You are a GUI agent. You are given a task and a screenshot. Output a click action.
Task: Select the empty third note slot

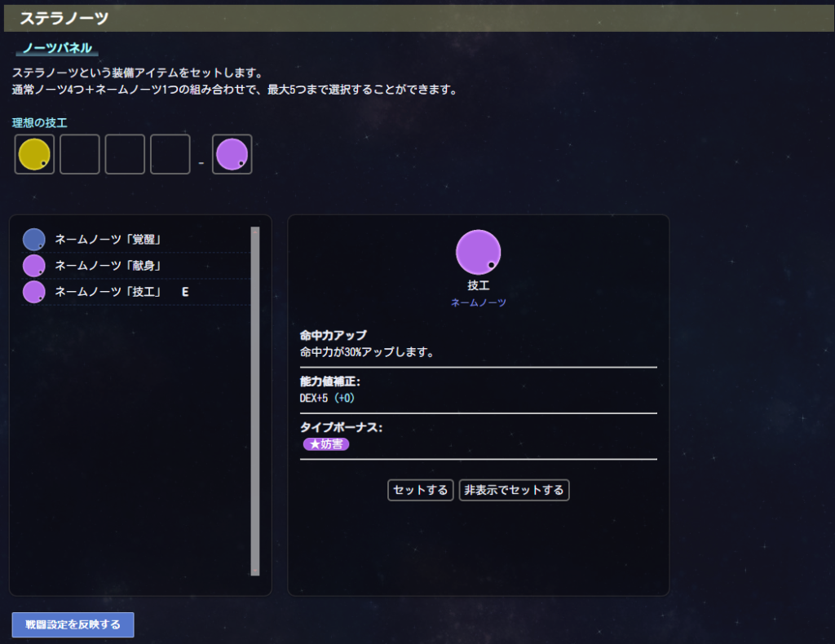click(x=125, y=154)
